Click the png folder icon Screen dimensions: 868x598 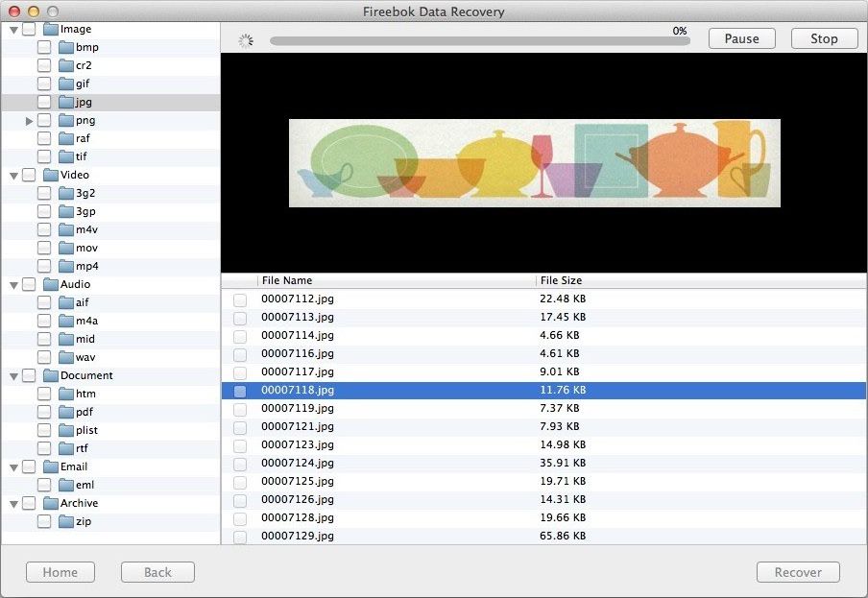66,121
